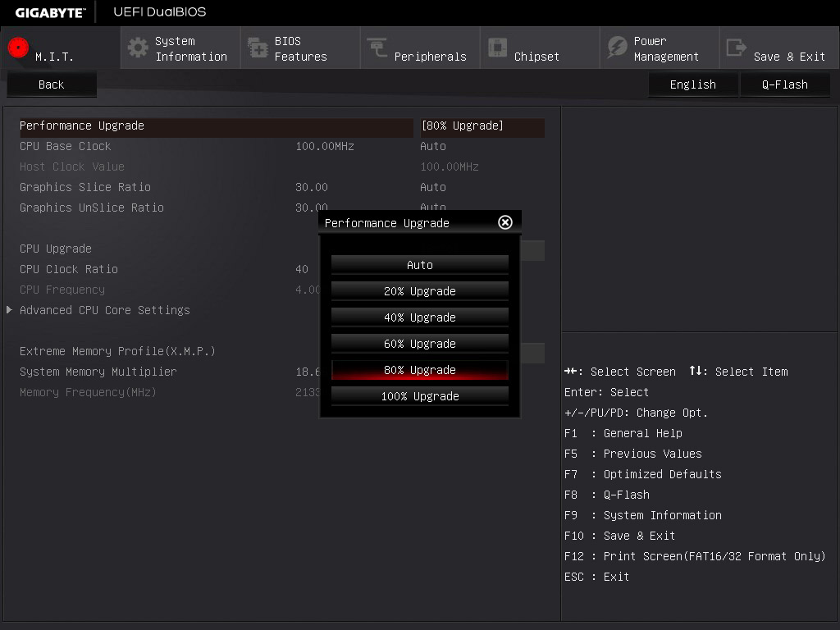The height and width of the screenshot is (630, 840).
Task: Select the CPU Base Clock setting
Action: (x=66, y=146)
